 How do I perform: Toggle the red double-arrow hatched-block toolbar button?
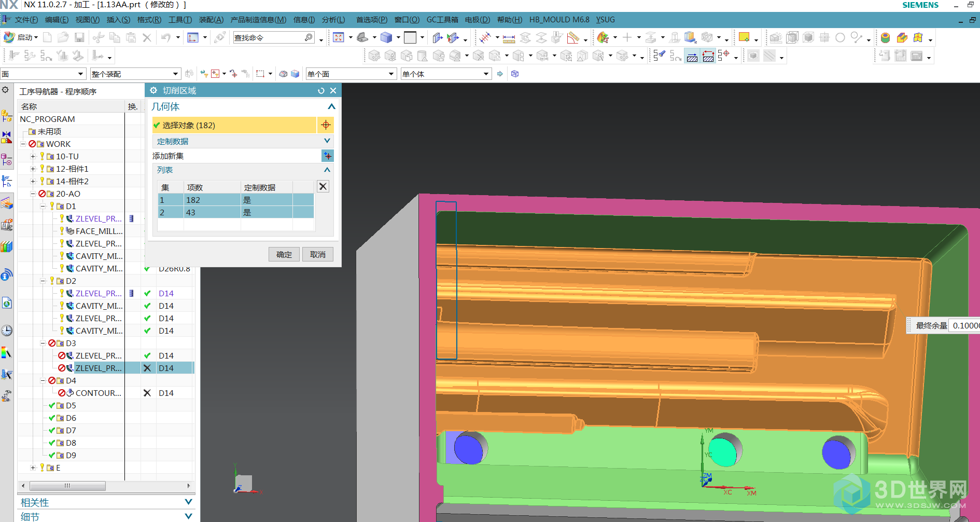(708, 56)
